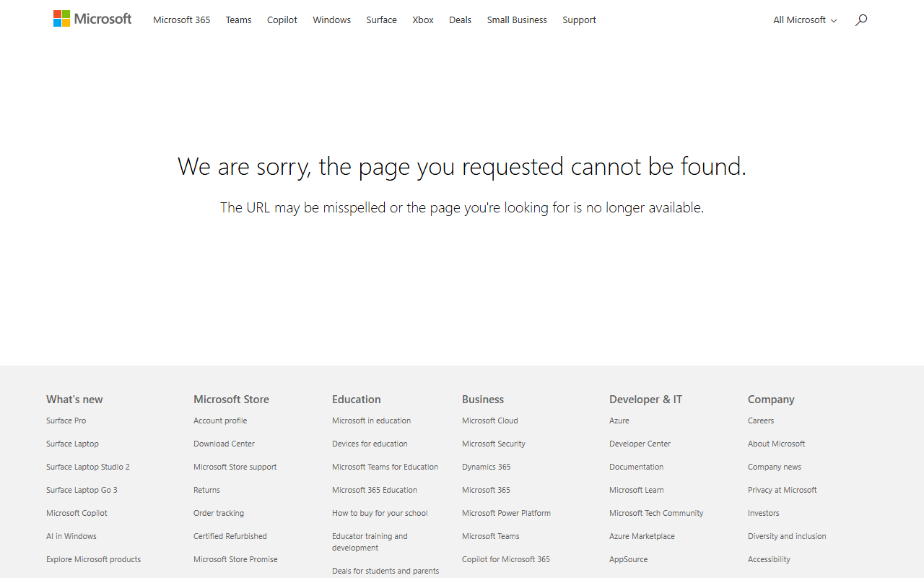Screen dimensions: 924x578
Task: Open Privacy at Microsoft link
Action: [x=783, y=490]
